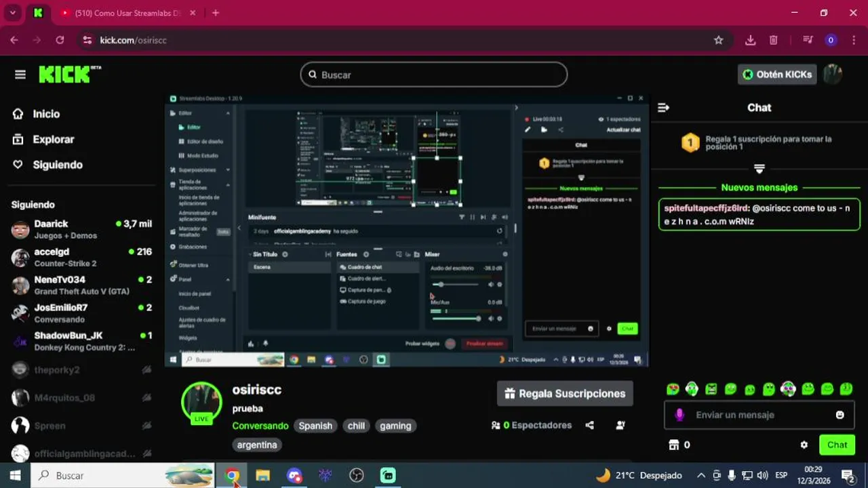Open Chrome media controls icon
The height and width of the screenshot is (488, 868).
coord(808,40)
